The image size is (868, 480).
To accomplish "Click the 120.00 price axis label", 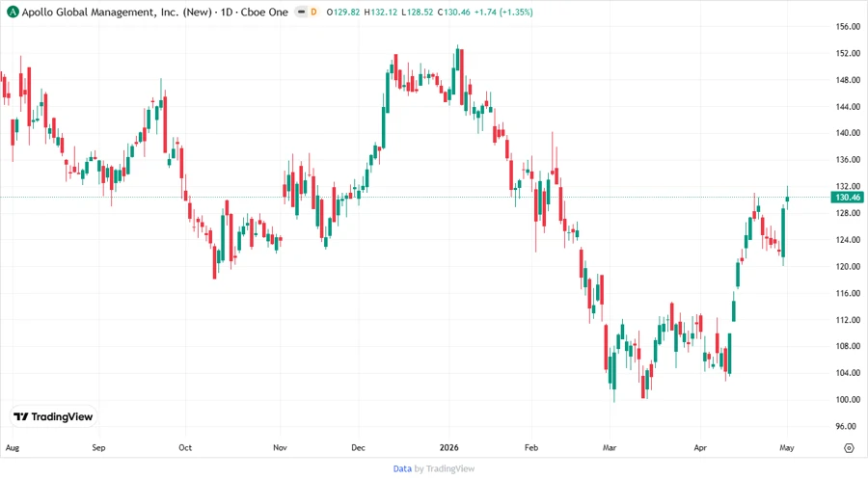I will pos(848,266).
